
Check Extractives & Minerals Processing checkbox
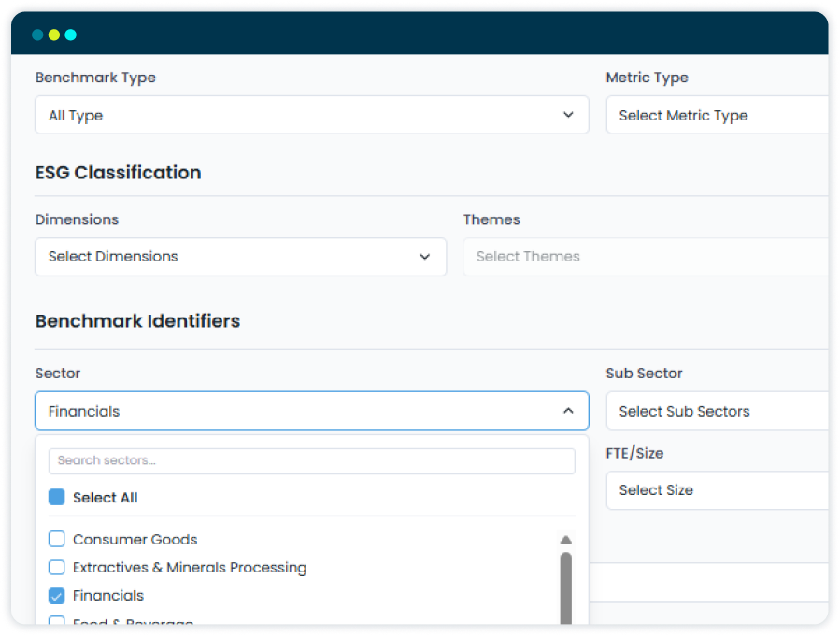pos(56,567)
